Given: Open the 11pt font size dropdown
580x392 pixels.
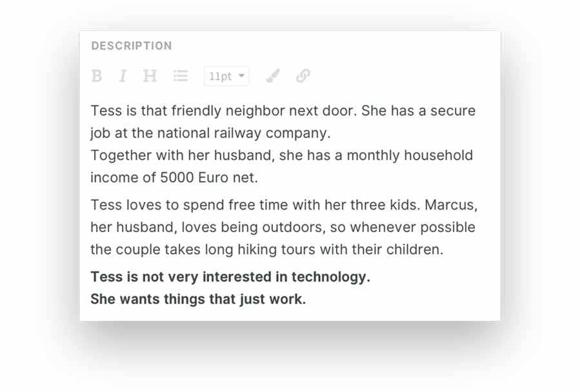Looking at the screenshot, I should tap(221, 76).
